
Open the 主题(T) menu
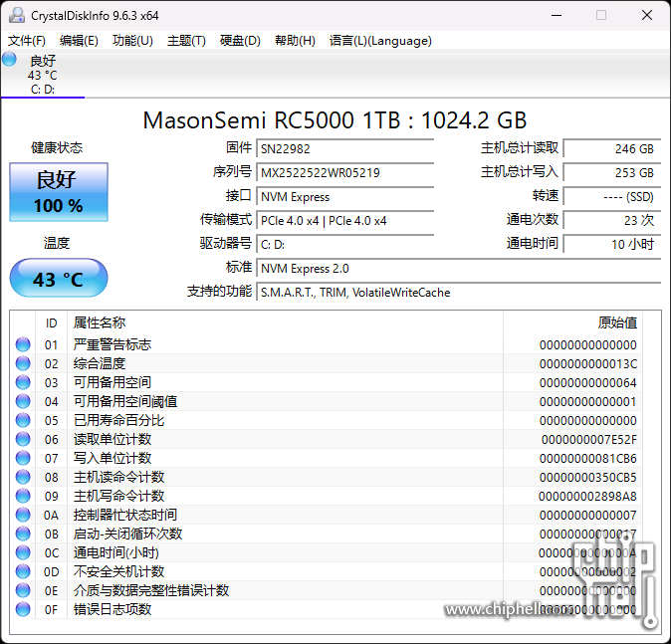[186, 41]
